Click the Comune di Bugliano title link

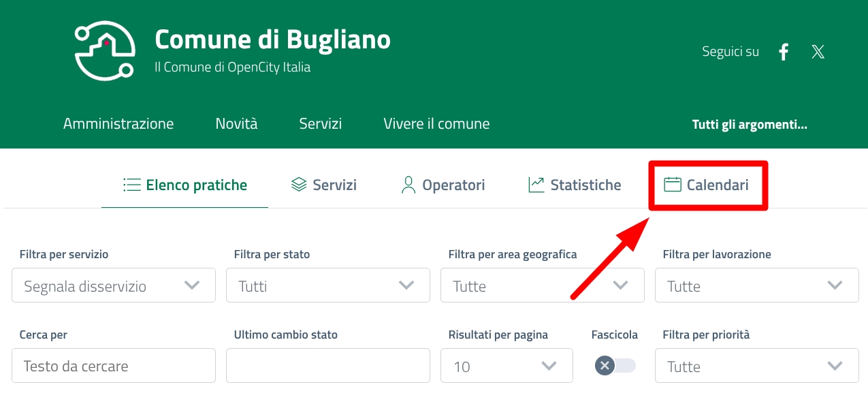pos(272,40)
